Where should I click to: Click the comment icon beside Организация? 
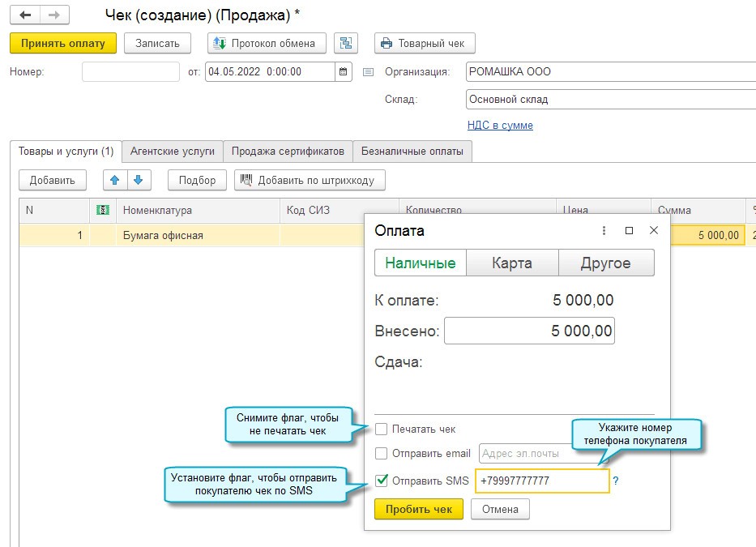tap(369, 71)
